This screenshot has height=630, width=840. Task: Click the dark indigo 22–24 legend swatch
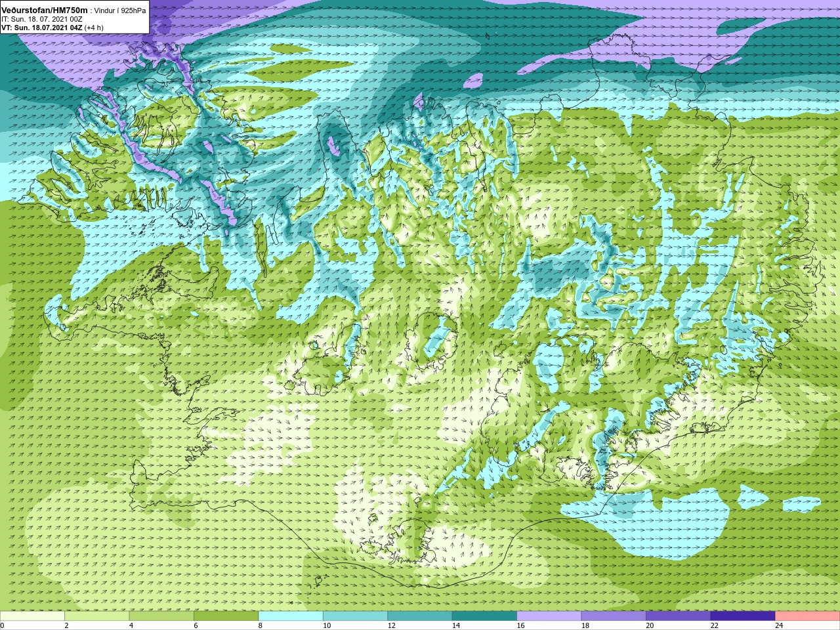744,616
